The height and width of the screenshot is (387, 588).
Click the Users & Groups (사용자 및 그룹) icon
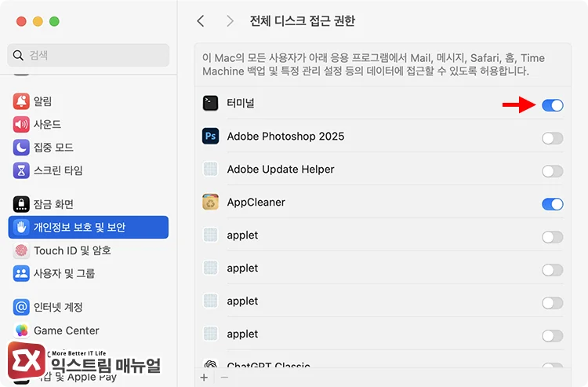(21, 273)
